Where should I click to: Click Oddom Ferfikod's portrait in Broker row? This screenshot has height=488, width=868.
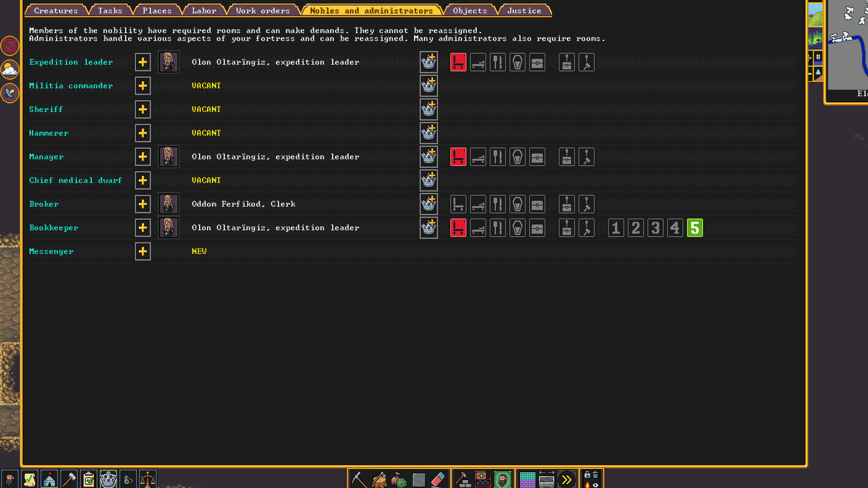[168, 204]
